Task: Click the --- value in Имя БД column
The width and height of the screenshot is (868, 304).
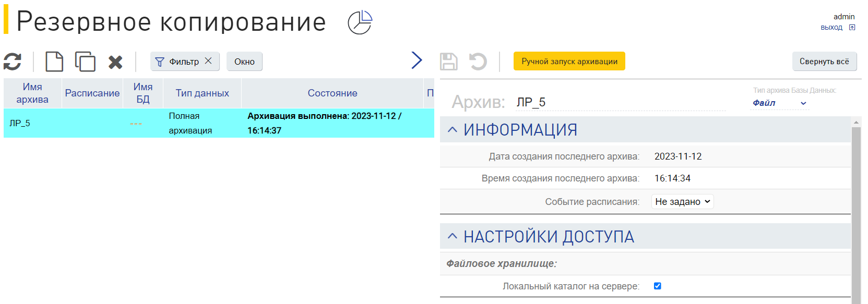Action: tap(136, 124)
